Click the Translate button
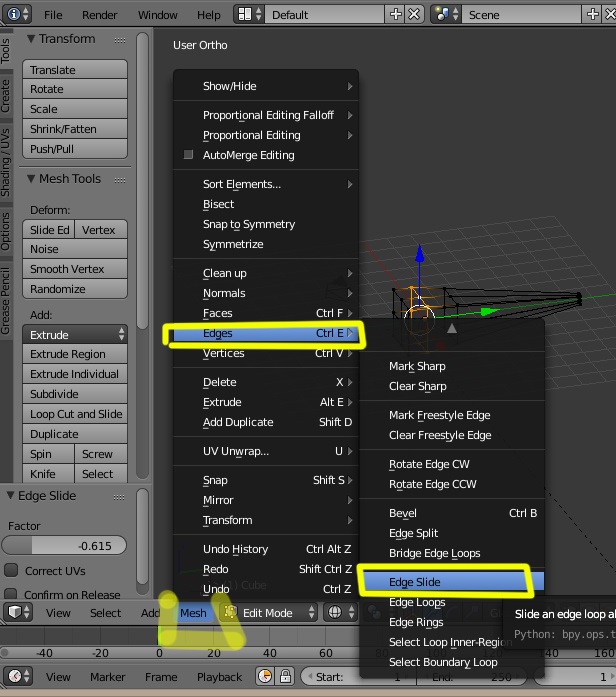 pyautogui.click(x=75, y=70)
